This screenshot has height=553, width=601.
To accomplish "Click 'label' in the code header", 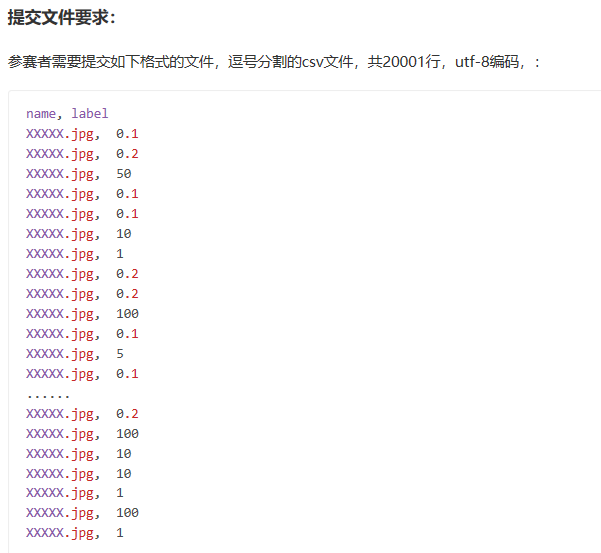I will [x=90, y=114].
